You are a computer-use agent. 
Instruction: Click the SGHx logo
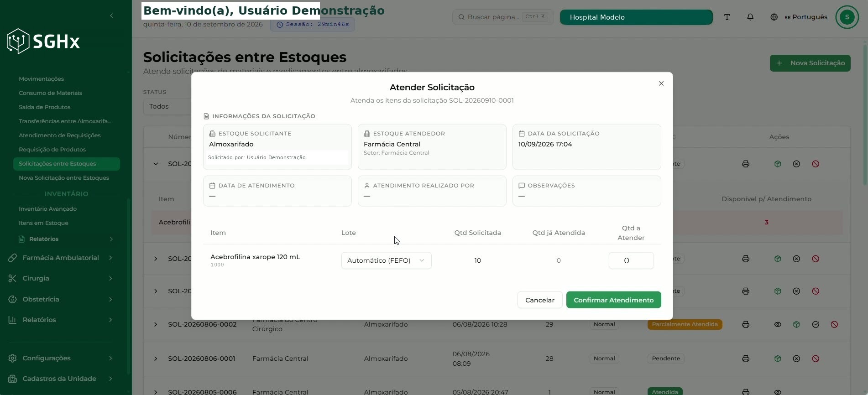43,42
